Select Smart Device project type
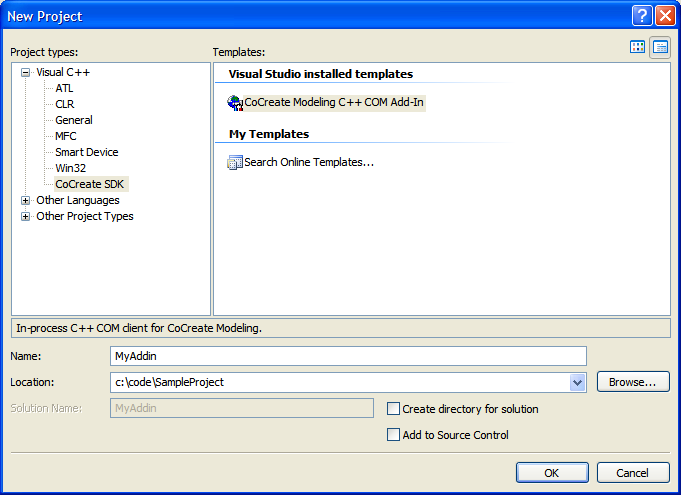 [87, 152]
